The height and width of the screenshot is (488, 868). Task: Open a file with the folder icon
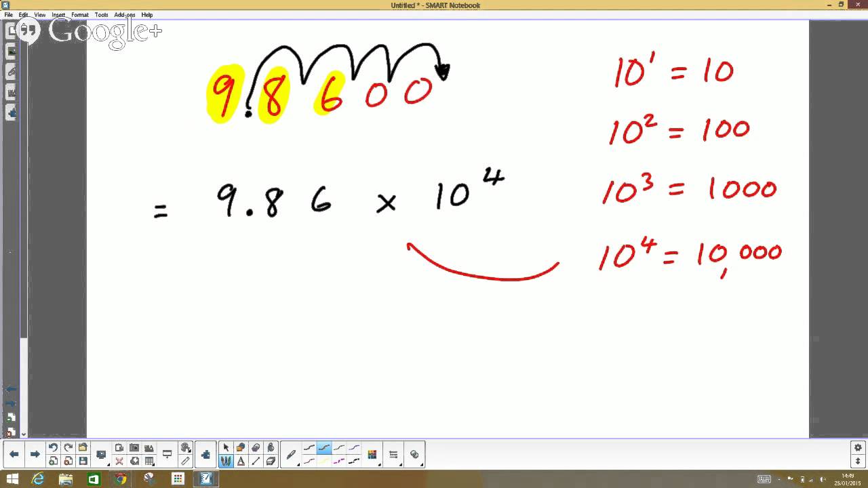click(83, 448)
